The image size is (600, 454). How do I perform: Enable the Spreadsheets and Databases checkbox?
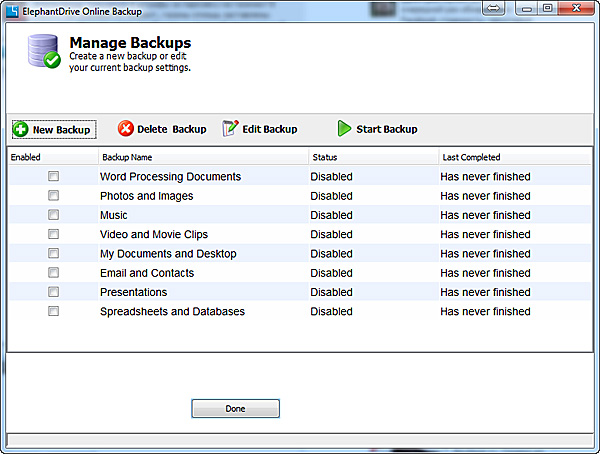(54, 311)
